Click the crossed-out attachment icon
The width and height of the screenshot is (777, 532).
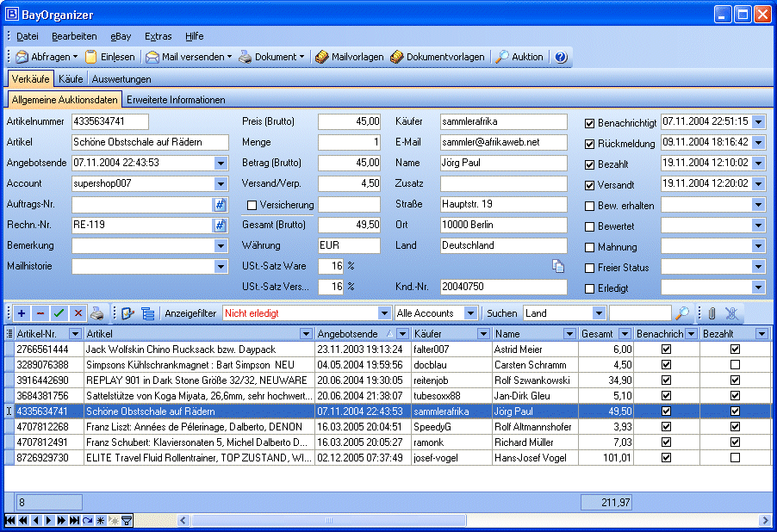tap(731, 313)
